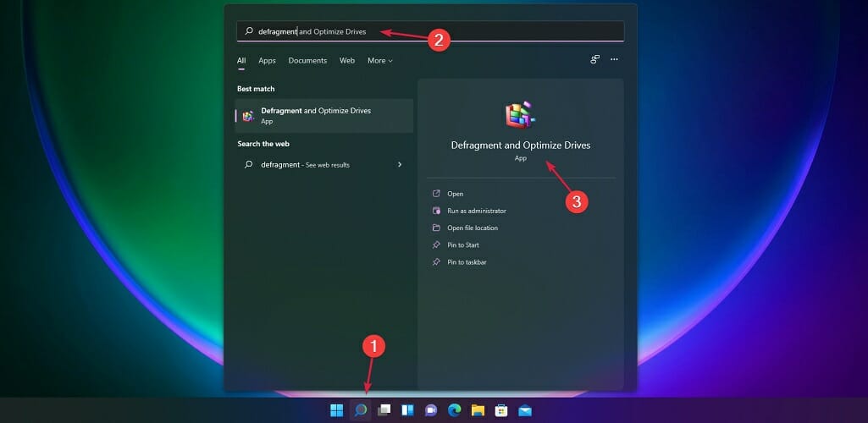Choose Open file location
The image size is (868, 423).
pos(473,228)
